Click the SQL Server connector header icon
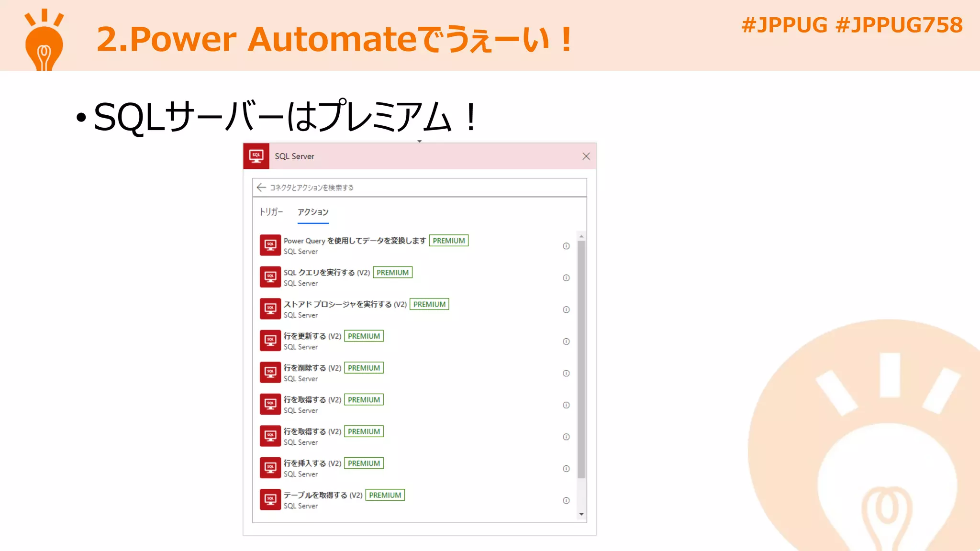 pos(256,156)
